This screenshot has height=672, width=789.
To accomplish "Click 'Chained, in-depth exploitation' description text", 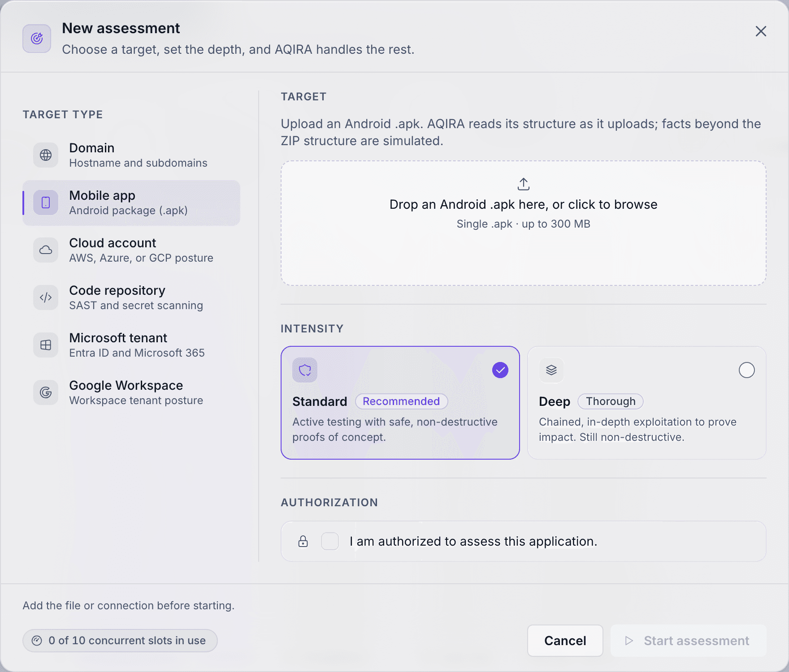I will [x=637, y=429].
